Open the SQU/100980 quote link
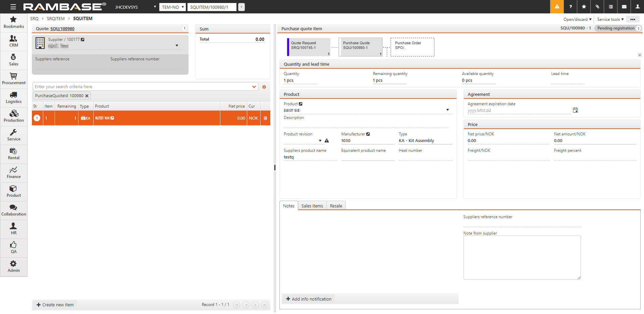644x314 pixels. [62, 29]
